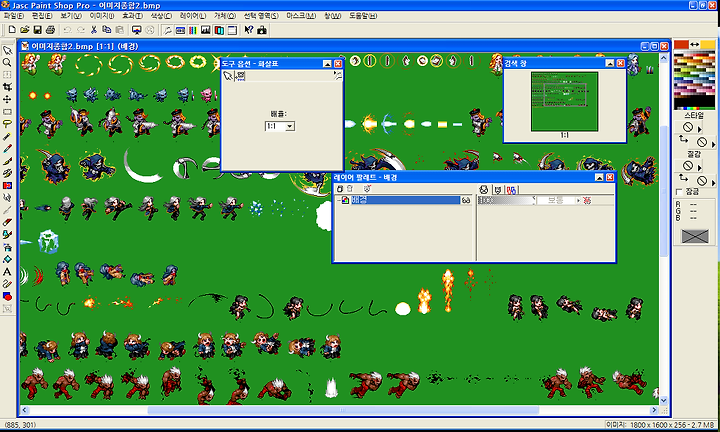Switch to layer Appearance tab
Image resolution: width=720 pixels, height=432 pixels.
tap(484, 189)
